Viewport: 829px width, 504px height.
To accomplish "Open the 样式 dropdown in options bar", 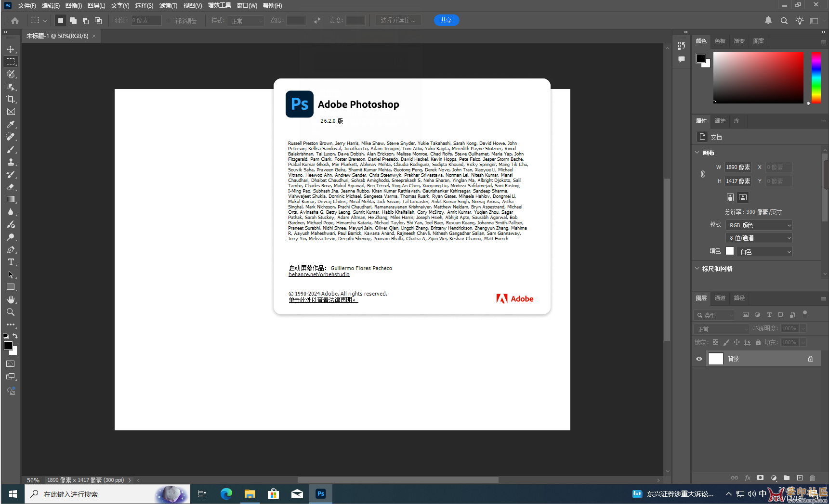I will point(247,21).
